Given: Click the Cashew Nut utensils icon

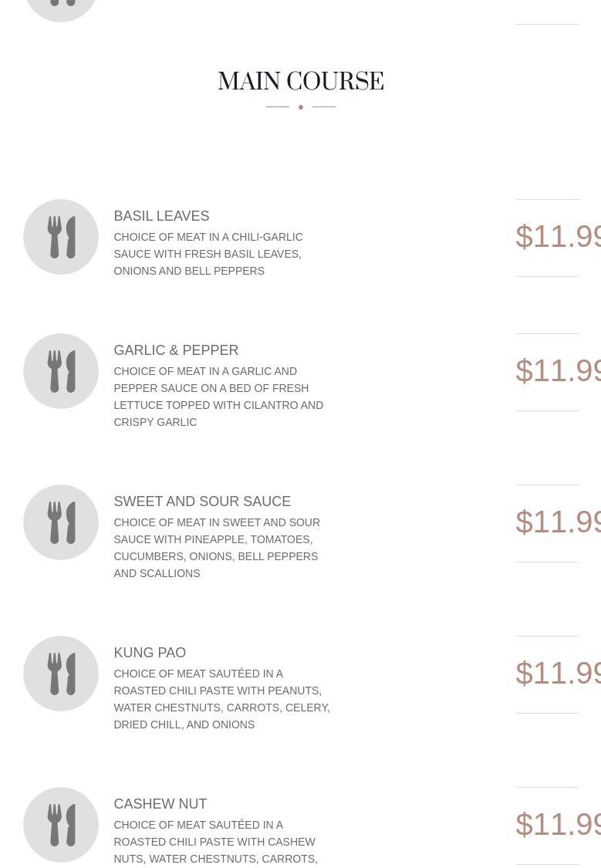Looking at the screenshot, I should [x=61, y=825].
